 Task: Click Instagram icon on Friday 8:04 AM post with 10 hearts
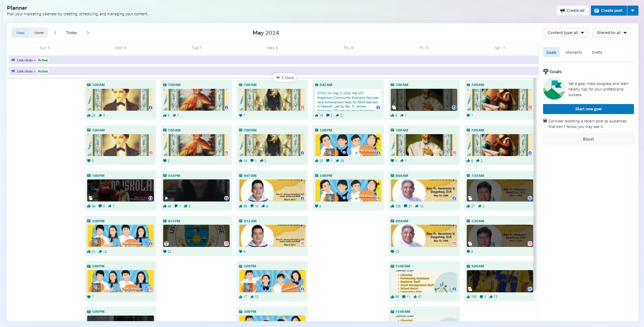click(454, 244)
